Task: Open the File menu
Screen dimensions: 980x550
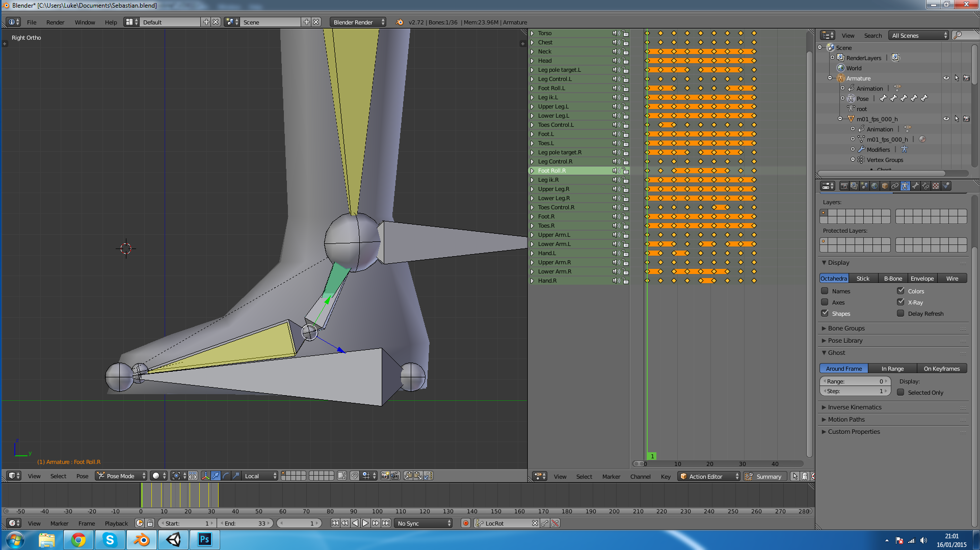Action: 32,22
